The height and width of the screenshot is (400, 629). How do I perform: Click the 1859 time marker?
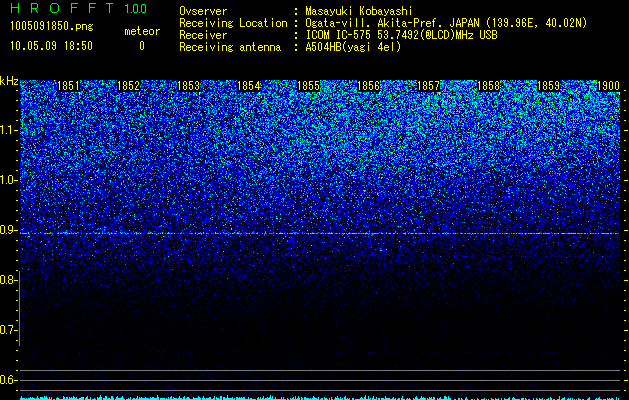tap(548, 86)
